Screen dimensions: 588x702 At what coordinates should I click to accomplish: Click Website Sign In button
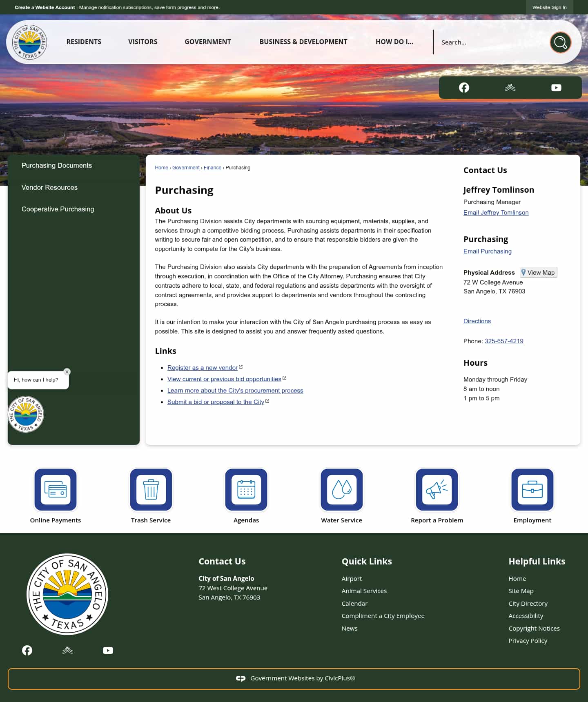point(549,7)
